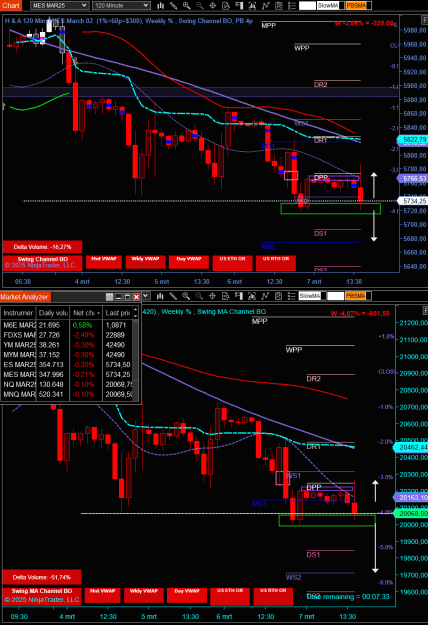Open indicators icon in bottom chart toolbar
428x625 pixels.
coord(265,296)
